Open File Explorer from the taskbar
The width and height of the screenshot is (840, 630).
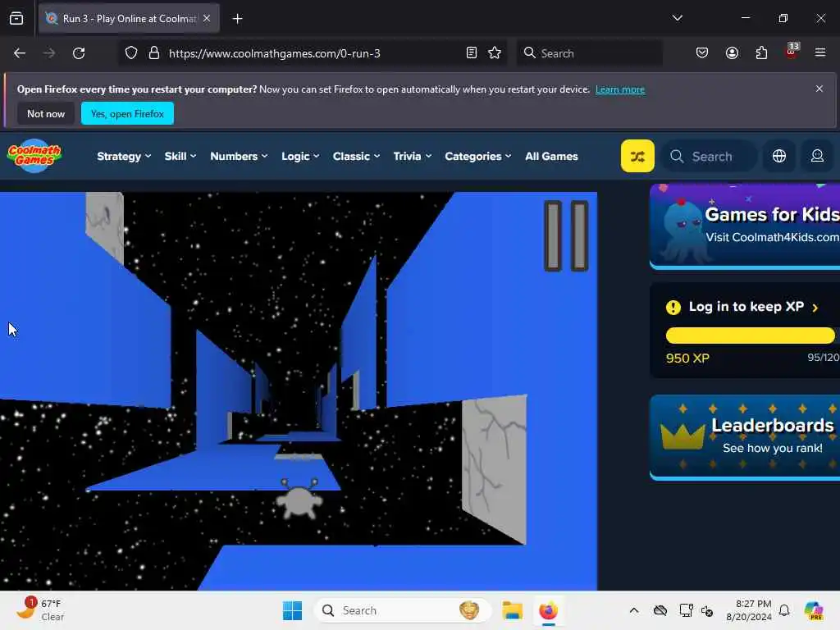[512, 610]
